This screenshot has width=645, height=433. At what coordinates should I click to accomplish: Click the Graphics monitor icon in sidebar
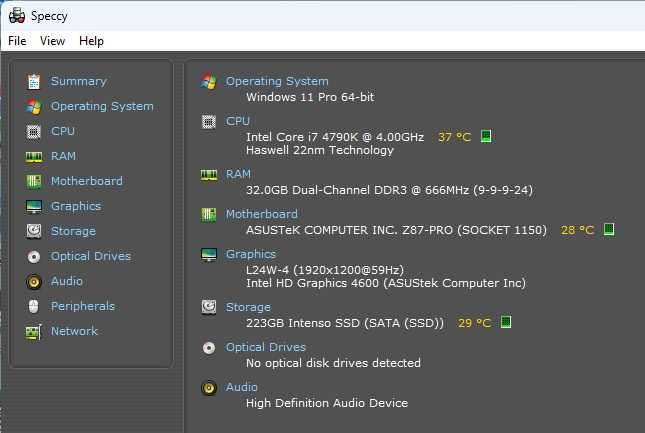pos(34,206)
